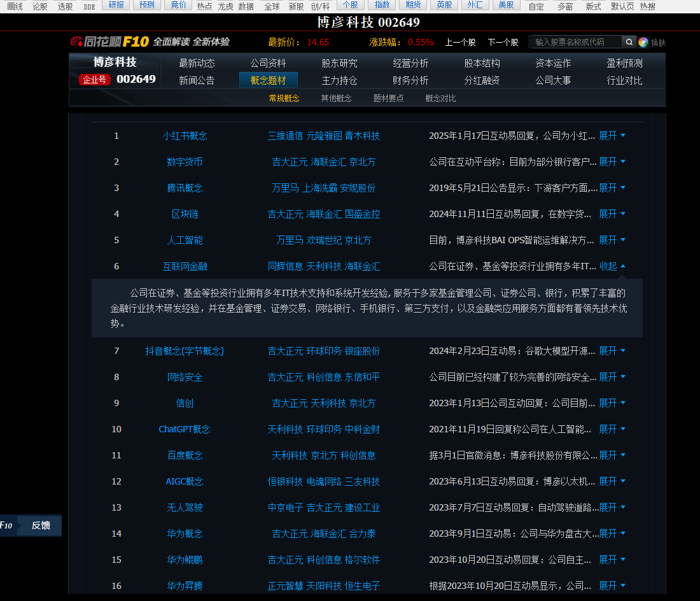Click top toolbar 指数 button
700x601 pixels.
382,5
